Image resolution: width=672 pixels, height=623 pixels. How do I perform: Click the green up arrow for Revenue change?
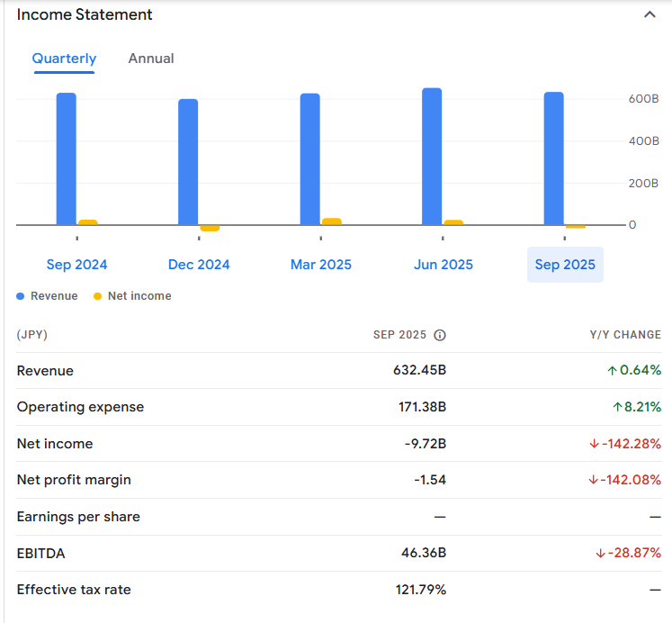tap(612, 370)
